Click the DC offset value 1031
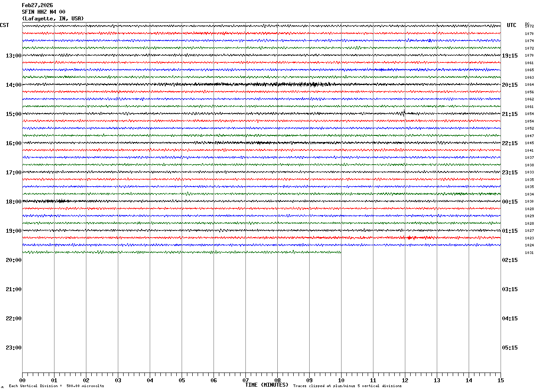This screenshot has width=536, height=392. pyautogui.click(x=529, y=253)
